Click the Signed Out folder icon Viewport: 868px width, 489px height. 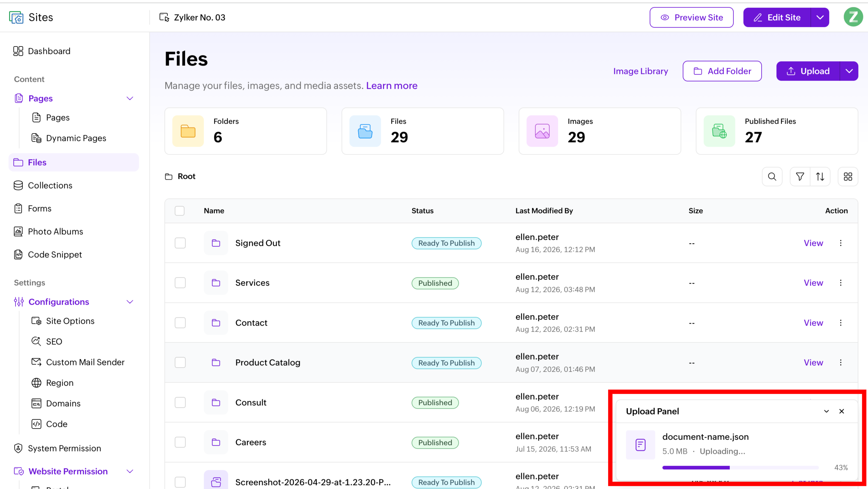click(x=216, y=243)
